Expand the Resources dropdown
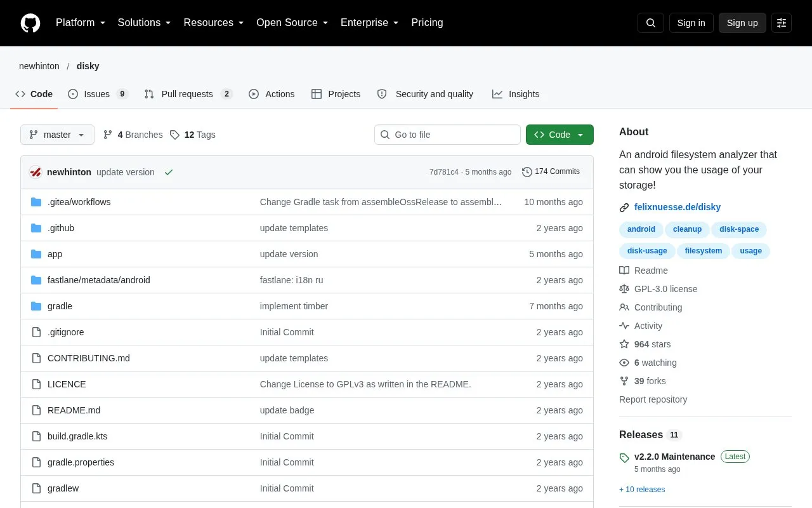 click(x=214, y=23)
